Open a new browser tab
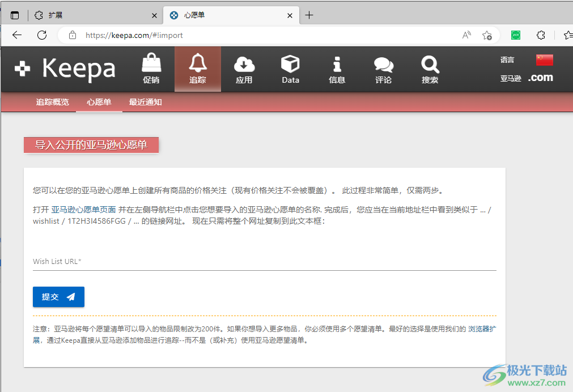The height and width of the screenshot is (392, 573). pyautogui.click(x=309, y=15)
